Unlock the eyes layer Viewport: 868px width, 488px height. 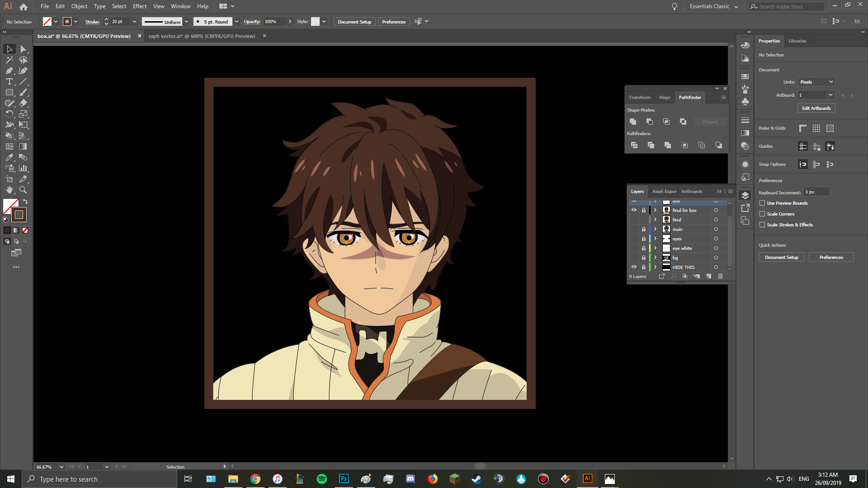(x=644, y=239)
